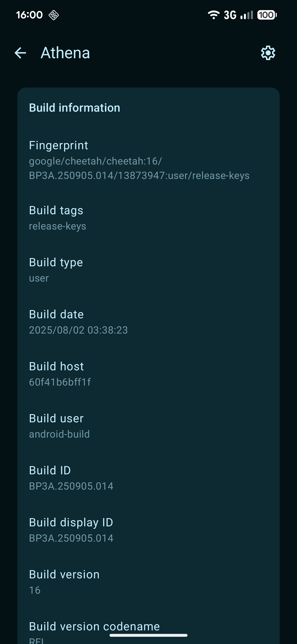Tap the 3G network indicator
This screenshot has height=644, width=297.
[230, 15]
